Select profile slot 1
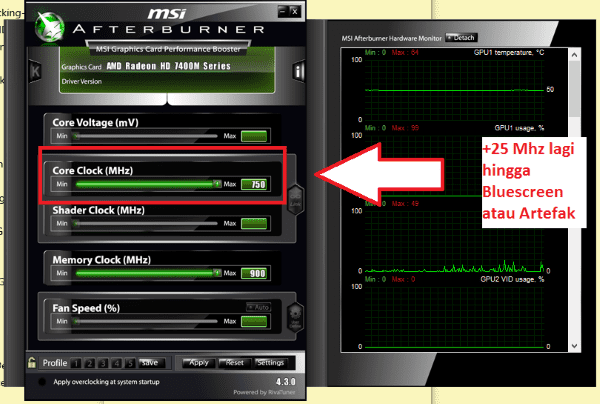 click(x=76, y=363)
